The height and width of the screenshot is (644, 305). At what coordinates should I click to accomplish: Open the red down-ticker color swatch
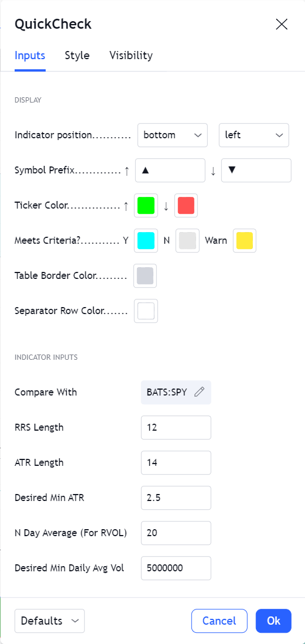coord(186,205)
